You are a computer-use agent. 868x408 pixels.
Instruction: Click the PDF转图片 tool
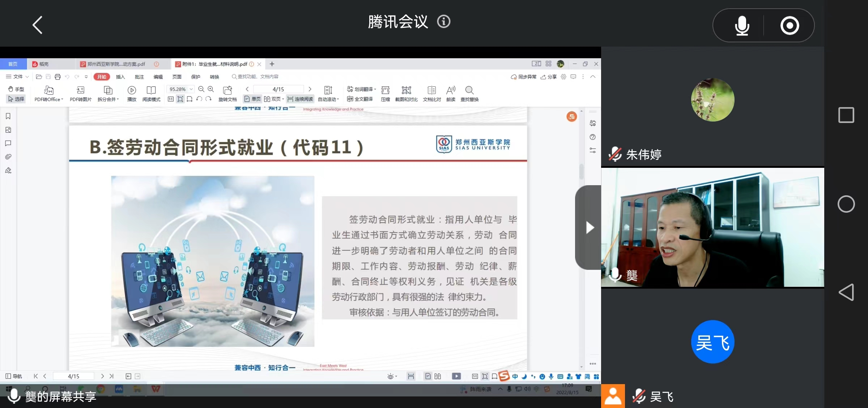point(81,94)
